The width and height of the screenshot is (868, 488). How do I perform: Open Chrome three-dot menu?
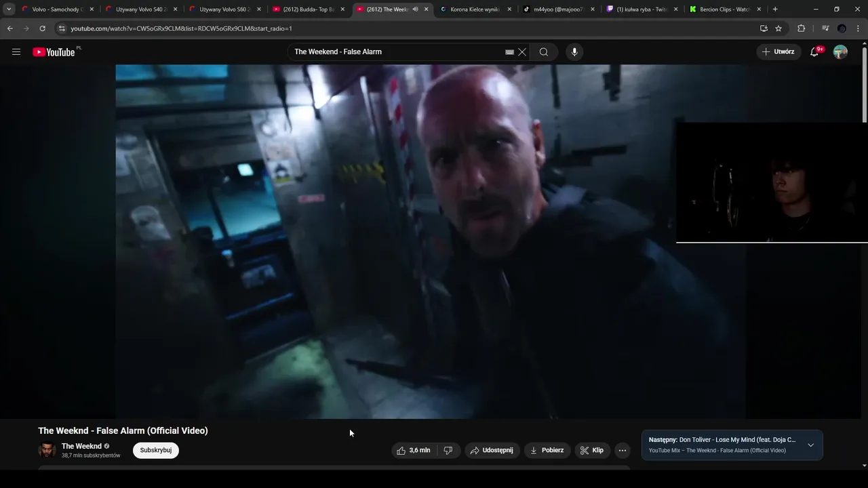pos(859,28)
